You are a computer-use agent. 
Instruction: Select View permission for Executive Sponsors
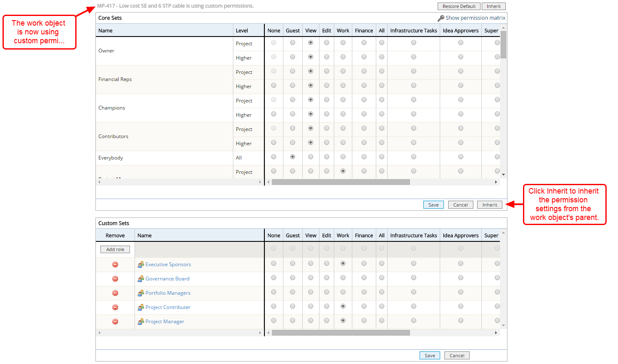pos(311,263)
